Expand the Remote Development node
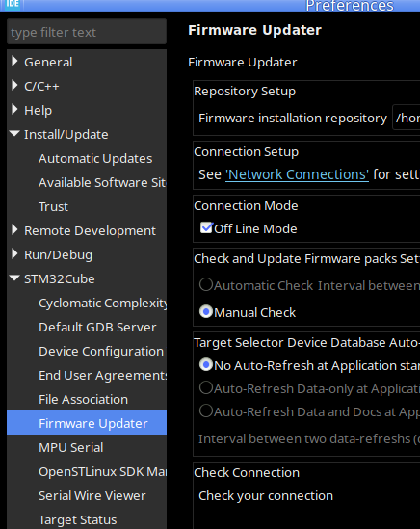The image size is (420, 529). point(14,230)
